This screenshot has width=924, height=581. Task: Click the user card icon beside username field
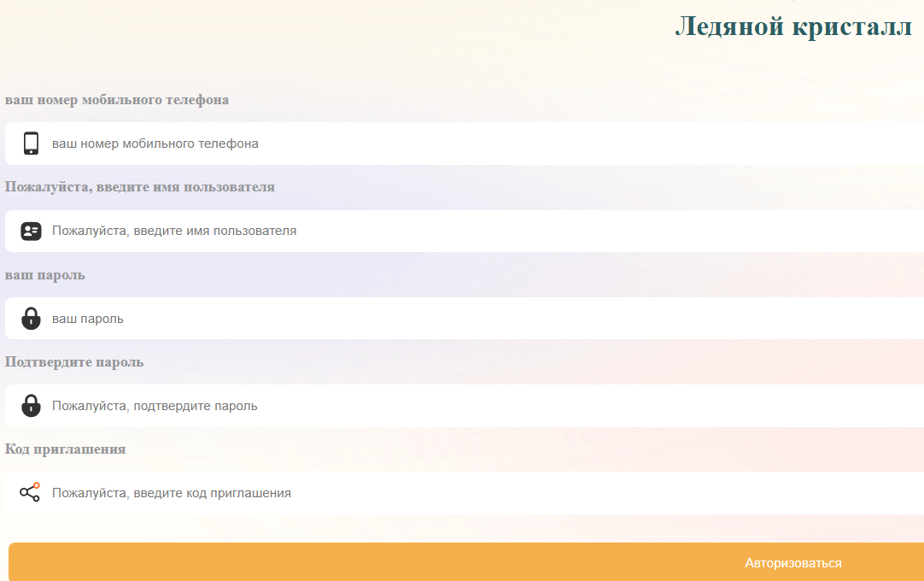(x=31, y=231)
